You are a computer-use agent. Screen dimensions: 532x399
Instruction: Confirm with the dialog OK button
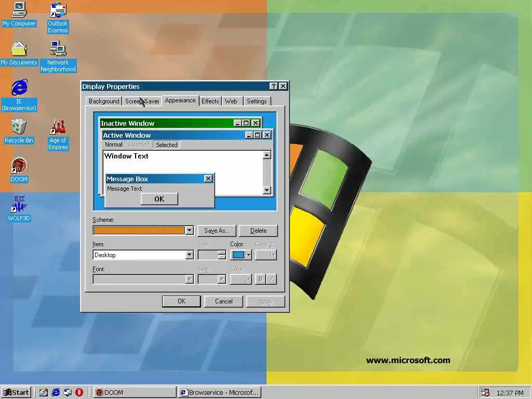(x=181, y=301)
